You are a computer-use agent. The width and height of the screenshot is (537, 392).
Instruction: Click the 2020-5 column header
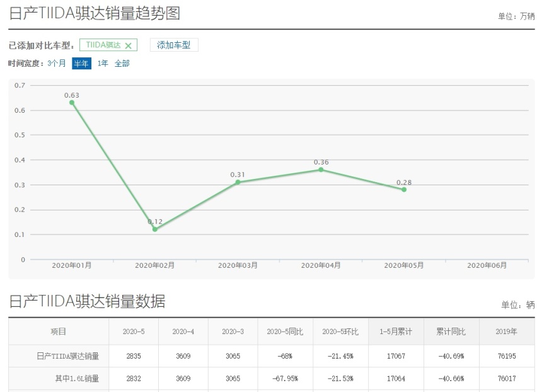click(x=134, y=331)
